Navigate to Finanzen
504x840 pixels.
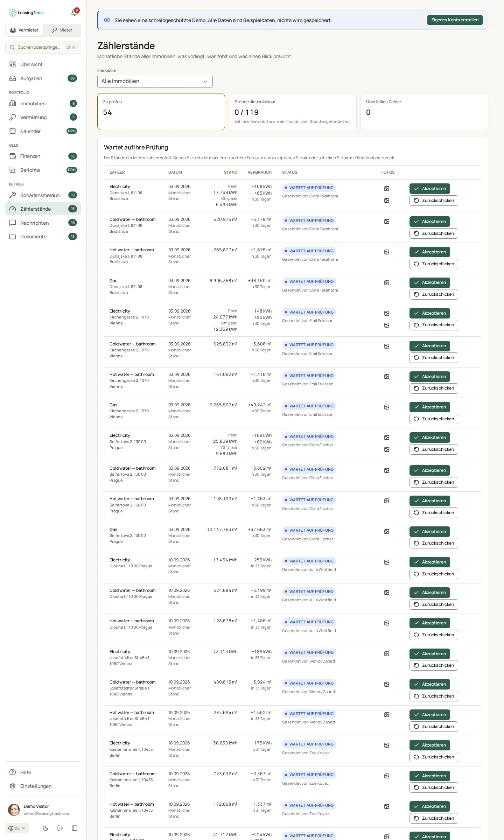click(x=43, y=156)
